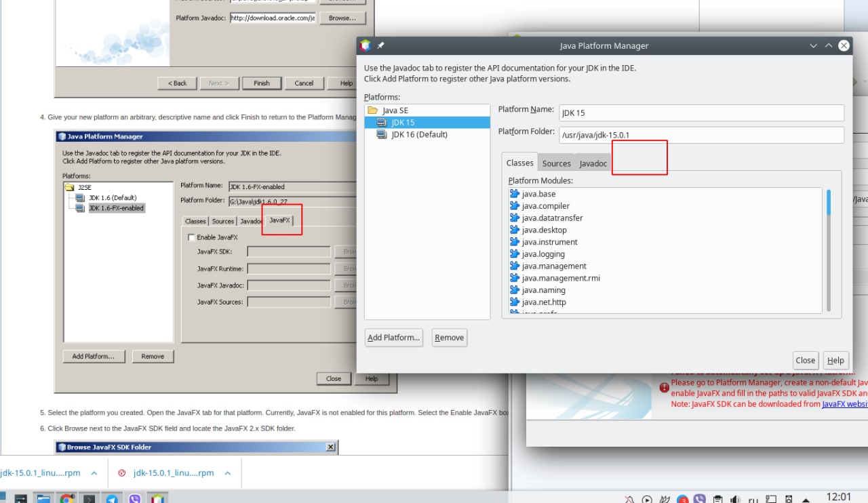The width and height of the screenshot is (868, 503).
Task: Click the Platform Folder field /usr/java/jdk-15.0.1
Action: pyautogui.click(x=701, y=135)
